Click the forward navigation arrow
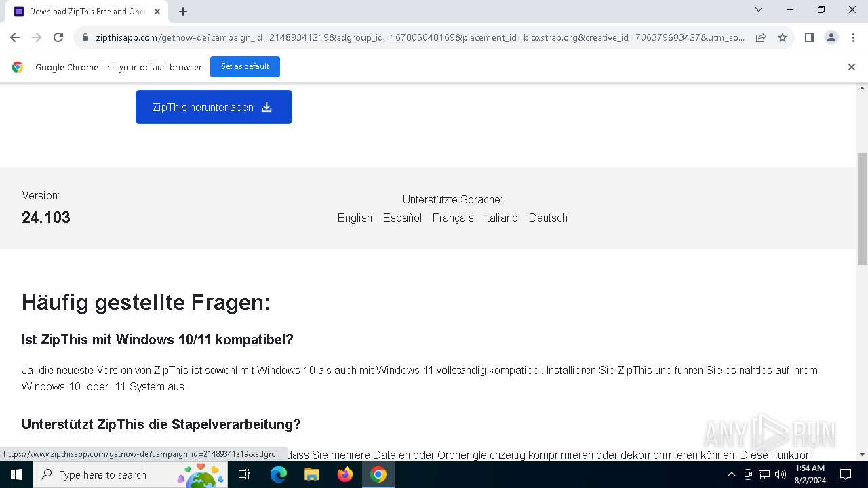Viewport: 868px width, 488px height. [x=37, y=37]
